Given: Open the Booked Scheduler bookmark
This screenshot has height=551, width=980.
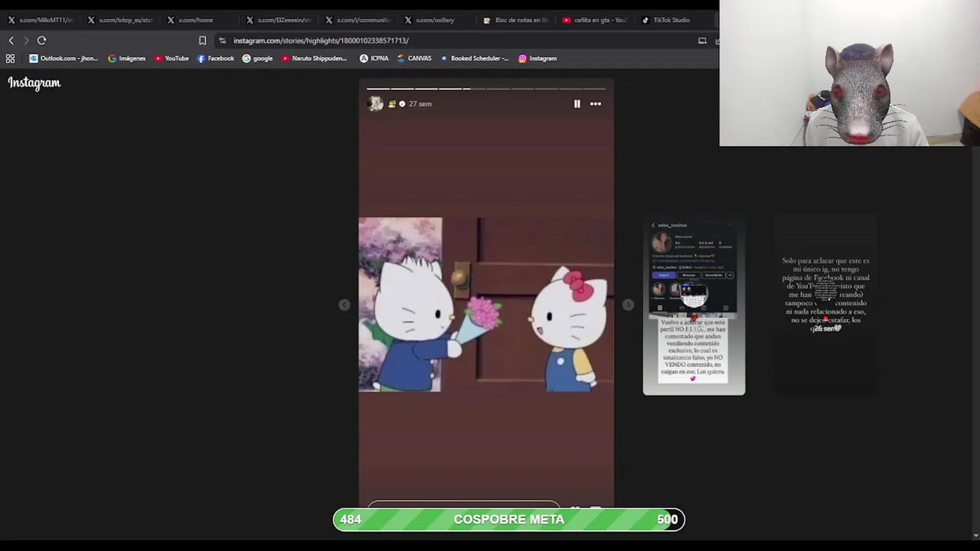Looking at the screenshot, I should (474, 58).
